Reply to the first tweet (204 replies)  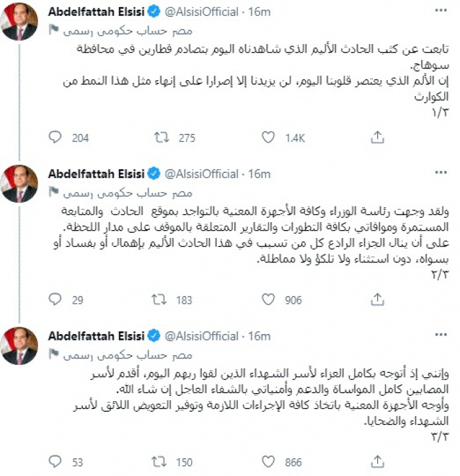click(x=56, y=137)
